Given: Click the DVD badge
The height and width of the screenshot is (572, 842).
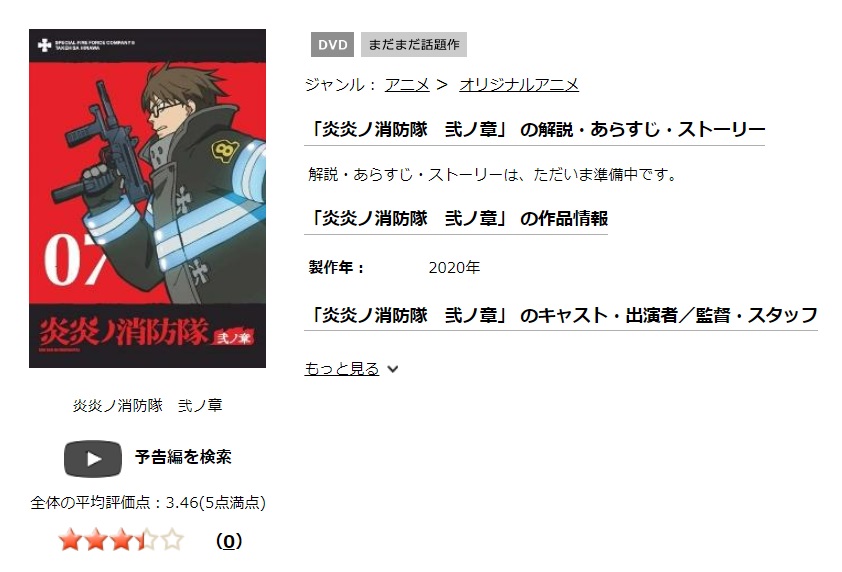Looking at the screenshot, I should [x=332, y=45].
